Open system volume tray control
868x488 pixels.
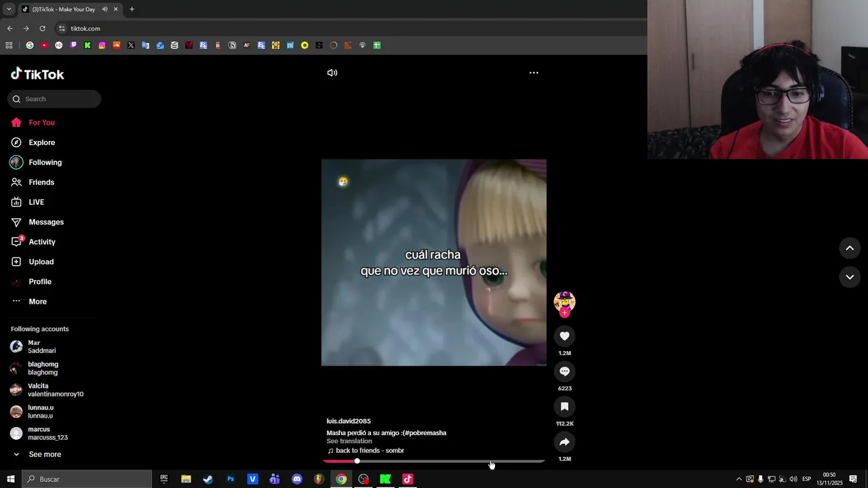point(793,479)
